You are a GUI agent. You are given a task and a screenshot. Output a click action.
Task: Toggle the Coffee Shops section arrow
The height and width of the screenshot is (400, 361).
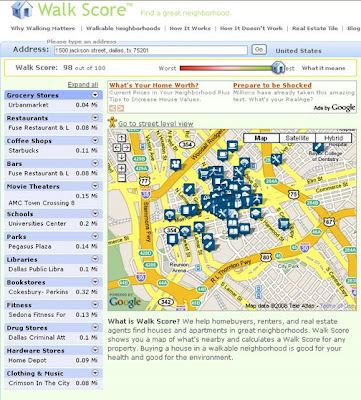[x=95, y=140]
